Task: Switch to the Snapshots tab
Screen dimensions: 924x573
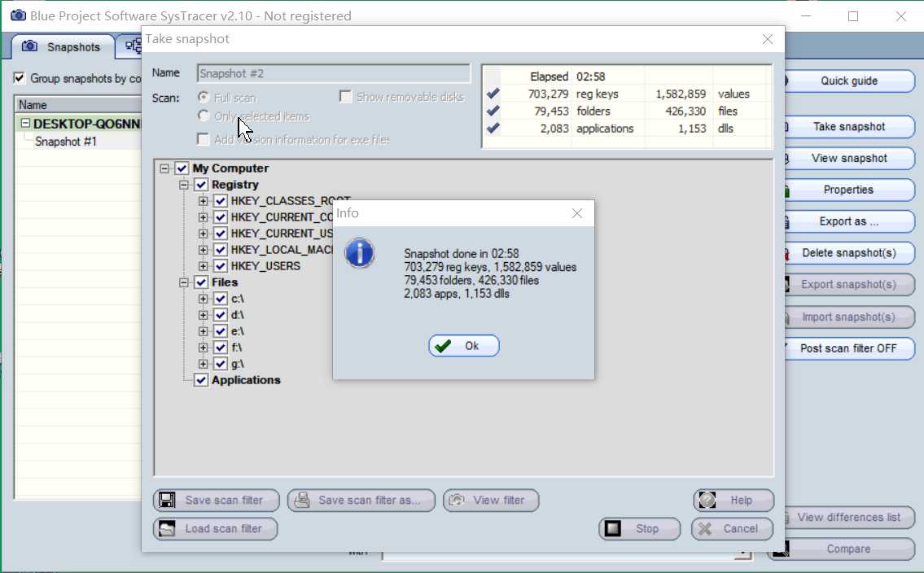Action: tap(62, 46)
